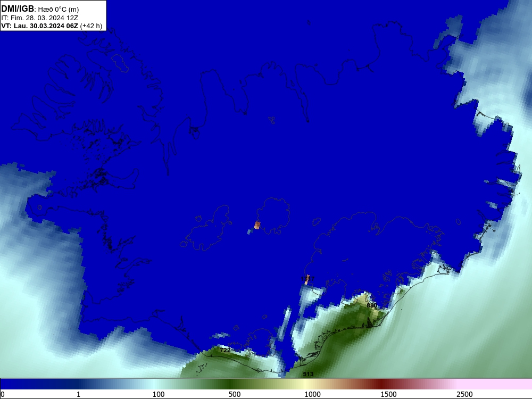This screenshot has width=532, height=399.
Task: Click the 1000 label on the color scale
Action: coord(312,394)
